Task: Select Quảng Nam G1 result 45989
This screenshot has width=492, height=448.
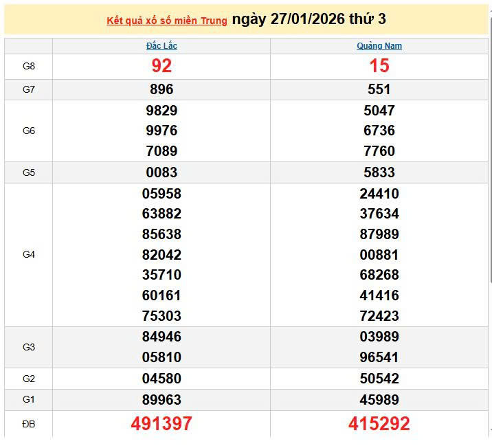Action: (379, 400)
